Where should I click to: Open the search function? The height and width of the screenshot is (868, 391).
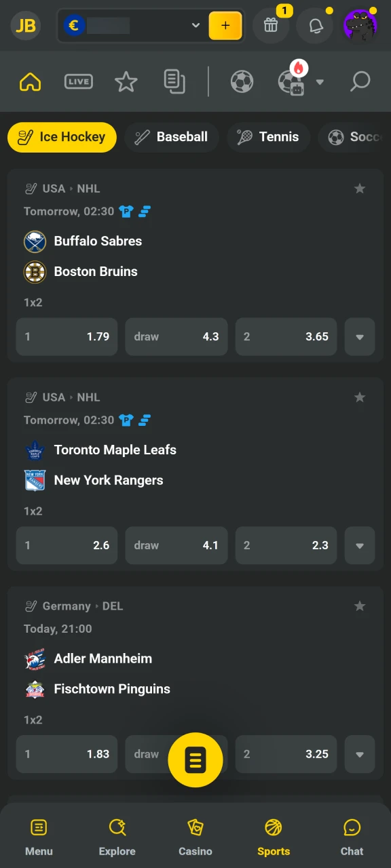[x=360, y=81]
